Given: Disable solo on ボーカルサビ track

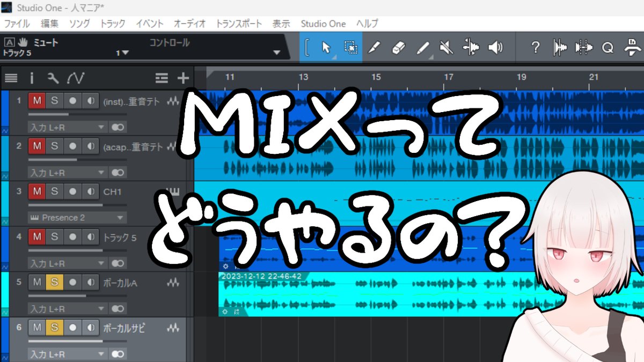Looking at the screenshot, I should click(54, 327).
